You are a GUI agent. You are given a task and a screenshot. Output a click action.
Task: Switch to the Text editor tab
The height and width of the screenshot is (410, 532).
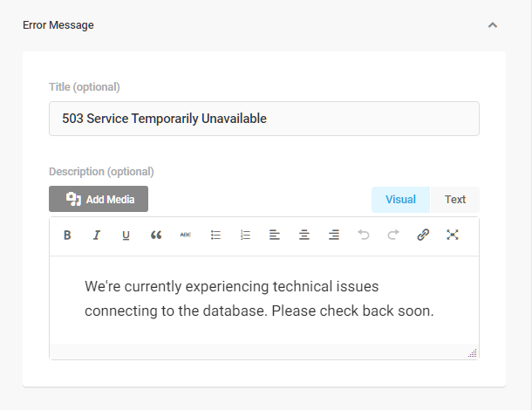click(455, 200)
